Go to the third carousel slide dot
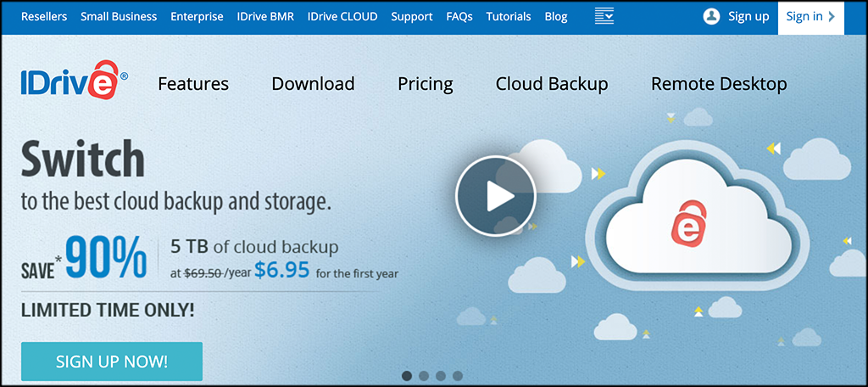Image resolution: width=868 pixels, height=387 pixels. click(x=441, y=375)
